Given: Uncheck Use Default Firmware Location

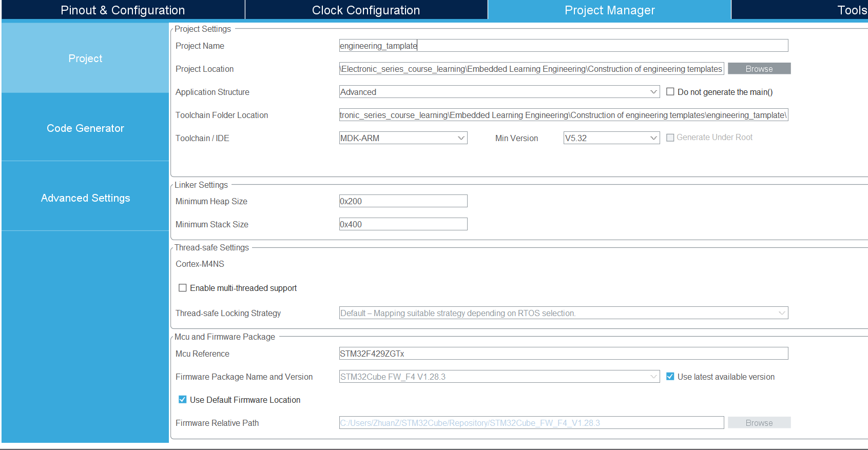Looking at the screenshot, I should coord(183,400).
